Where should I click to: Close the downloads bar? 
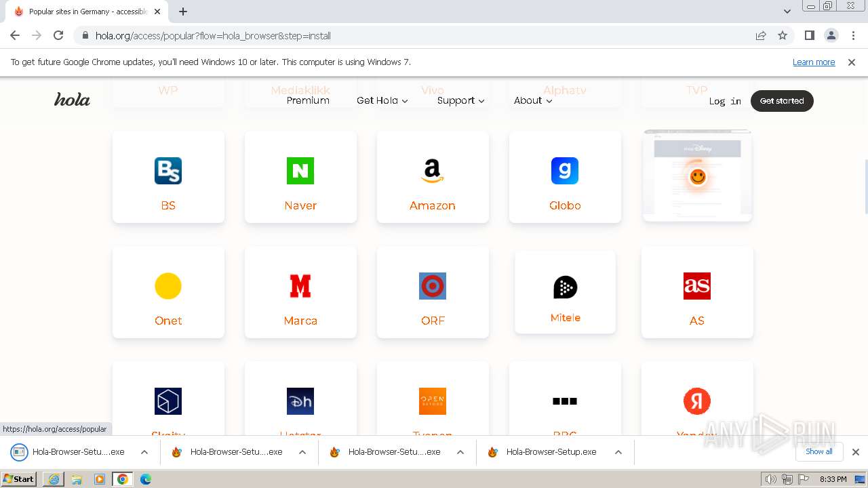coord(856,452)
